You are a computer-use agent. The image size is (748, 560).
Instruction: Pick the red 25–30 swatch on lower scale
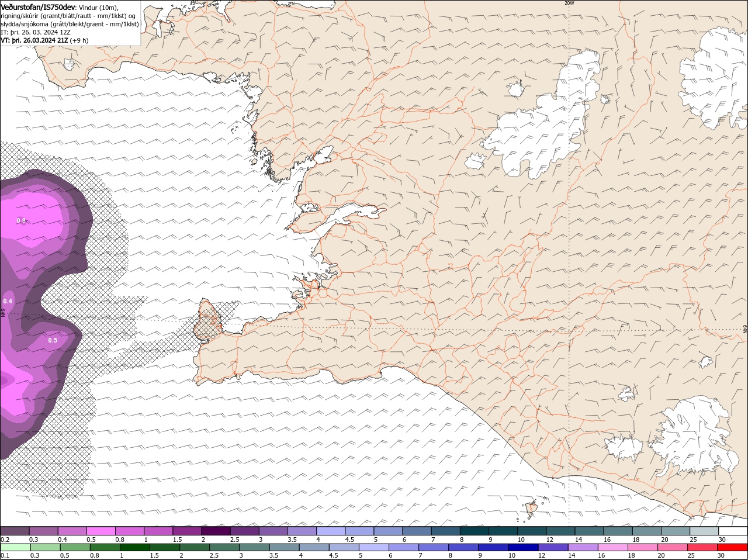pos(701,547)
